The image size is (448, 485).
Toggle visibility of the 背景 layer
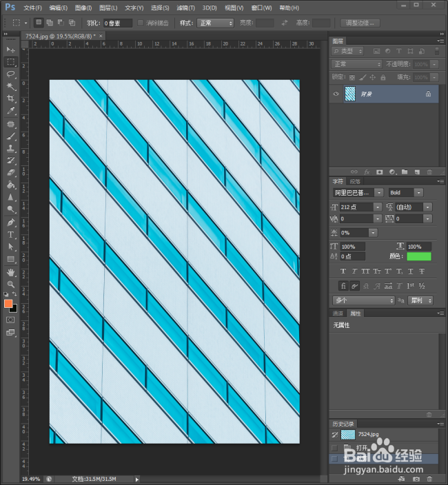pyautogui.click(x=336, y=94)
